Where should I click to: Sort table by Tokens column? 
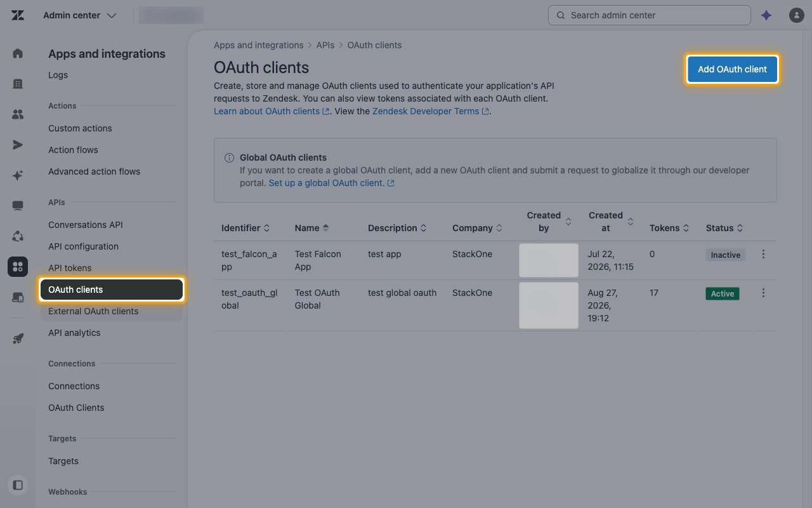click(669, 228)
